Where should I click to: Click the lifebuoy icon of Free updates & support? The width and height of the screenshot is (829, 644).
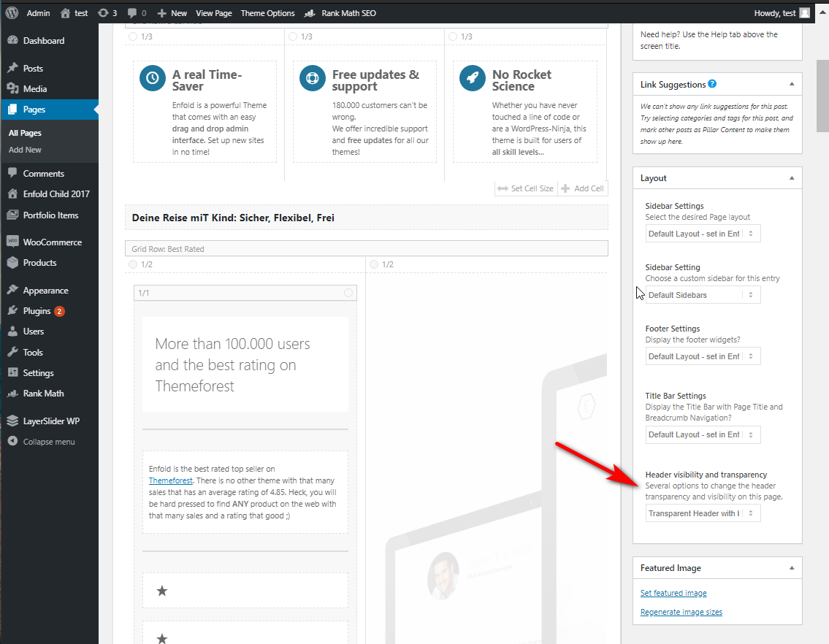(313, 78)
